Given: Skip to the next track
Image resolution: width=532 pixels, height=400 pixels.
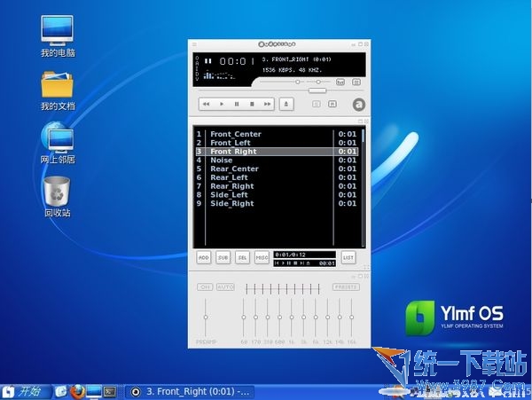Looking at the screenshot, I should point(268,104).
